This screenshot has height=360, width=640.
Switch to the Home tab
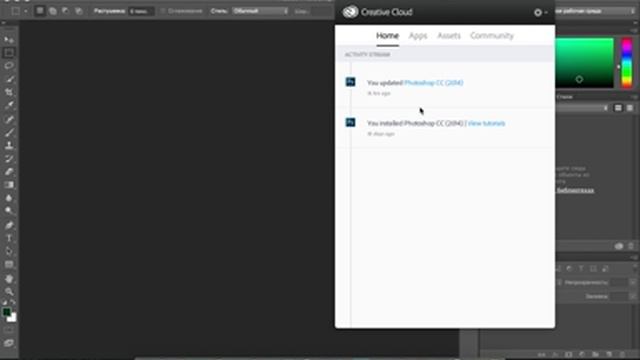[387, 36]
